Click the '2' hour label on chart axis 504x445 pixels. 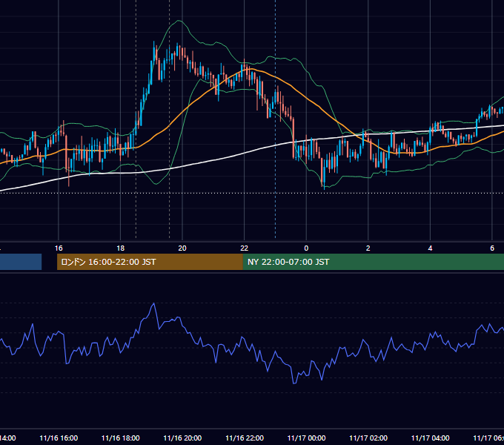[368, 248]
